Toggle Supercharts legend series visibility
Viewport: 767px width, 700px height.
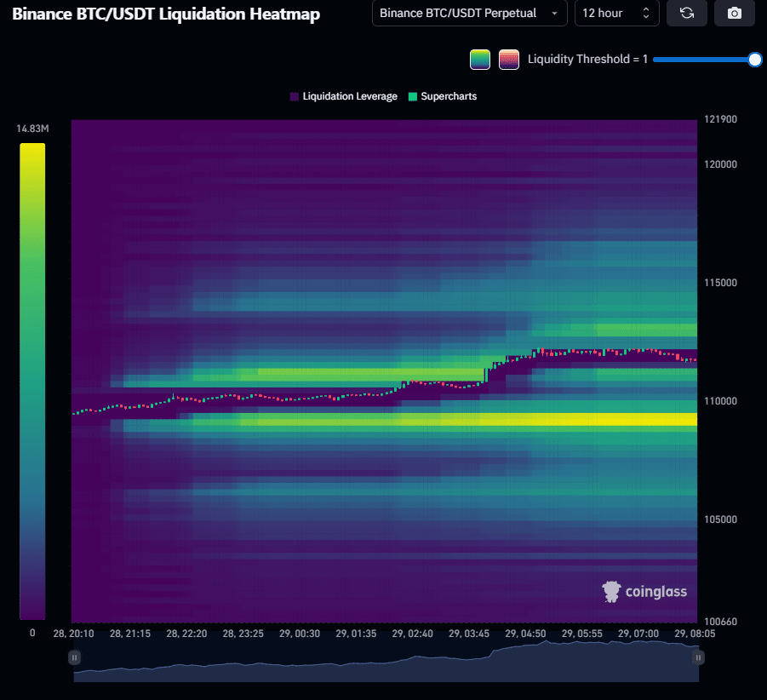(x=443, y=96)
